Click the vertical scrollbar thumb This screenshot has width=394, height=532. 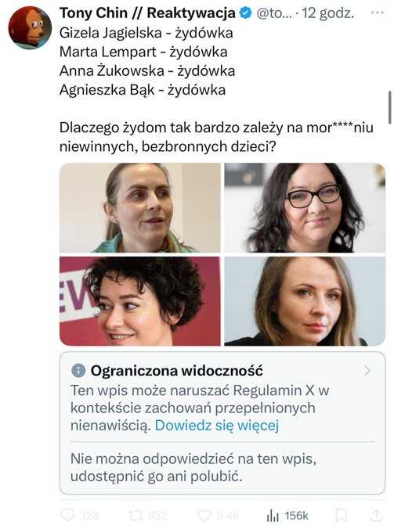coord(390,107)
